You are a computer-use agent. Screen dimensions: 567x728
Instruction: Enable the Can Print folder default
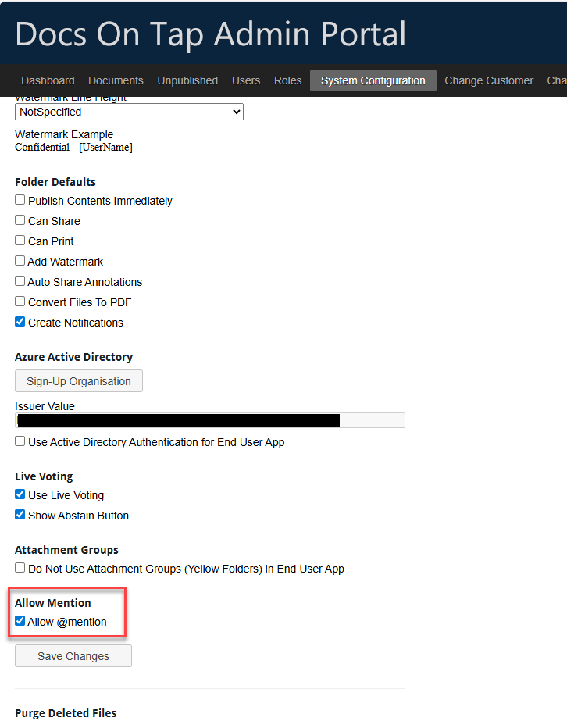[x=20, y=240]
